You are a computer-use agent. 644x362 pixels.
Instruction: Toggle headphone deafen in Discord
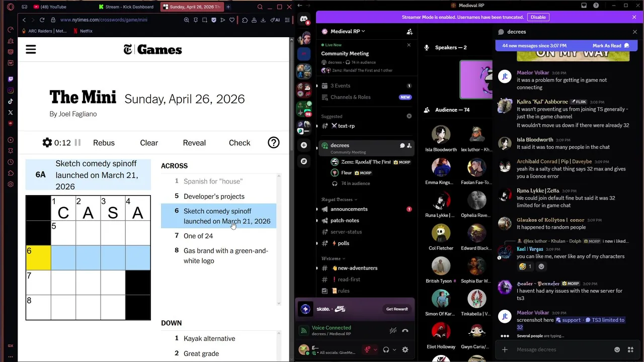[386, 349]
